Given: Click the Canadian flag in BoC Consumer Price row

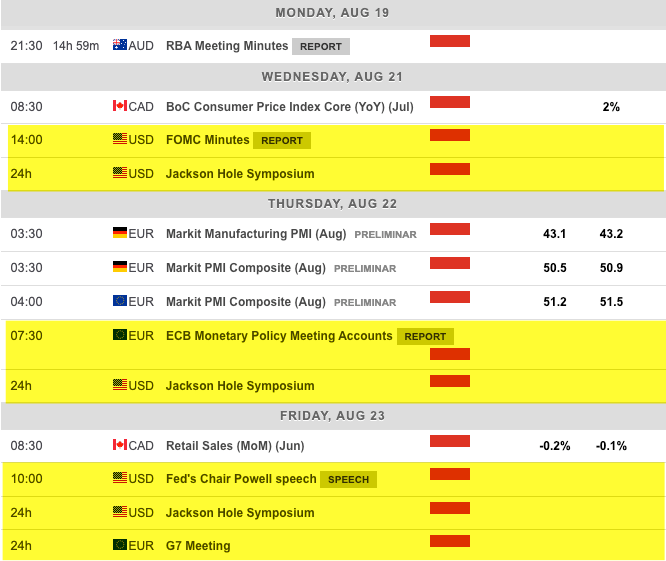Looking at the screenshot, I should 120,106.
